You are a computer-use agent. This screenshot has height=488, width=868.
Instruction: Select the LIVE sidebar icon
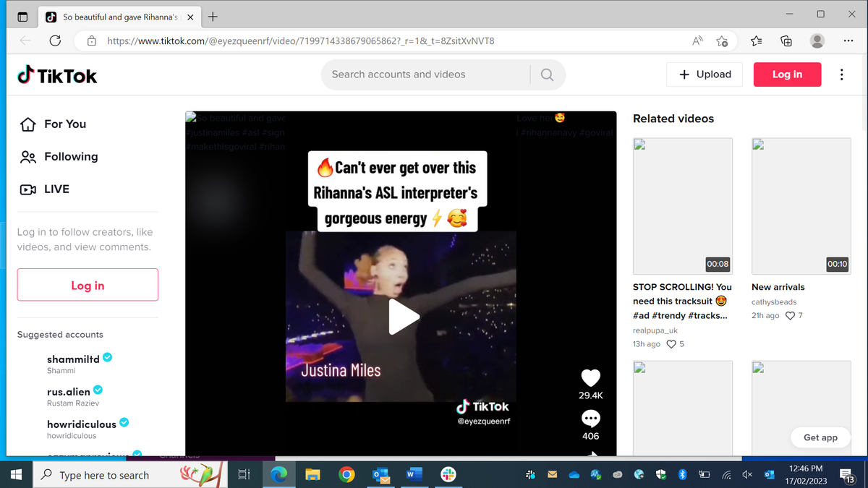tap(26, 189)
